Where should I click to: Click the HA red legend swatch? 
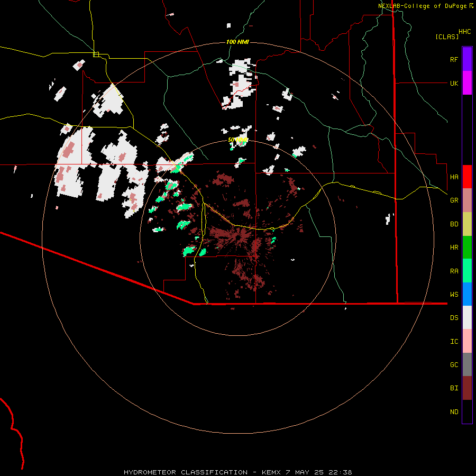[x=467, y=177]
